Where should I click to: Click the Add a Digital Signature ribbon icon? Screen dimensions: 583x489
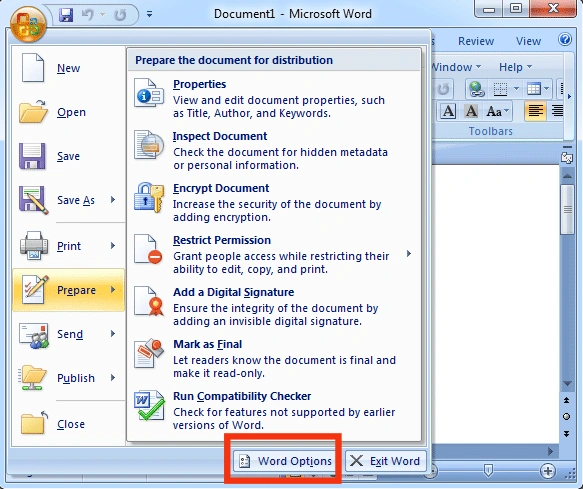pos(149,301)
